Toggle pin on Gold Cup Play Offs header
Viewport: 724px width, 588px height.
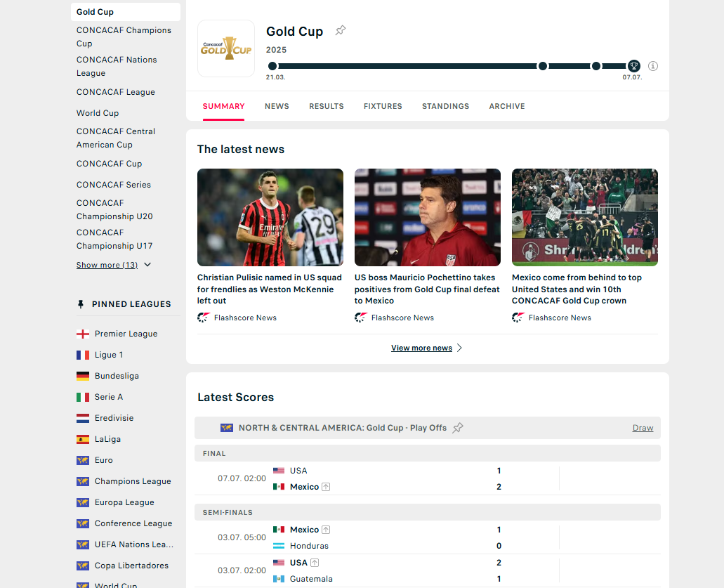458,428
